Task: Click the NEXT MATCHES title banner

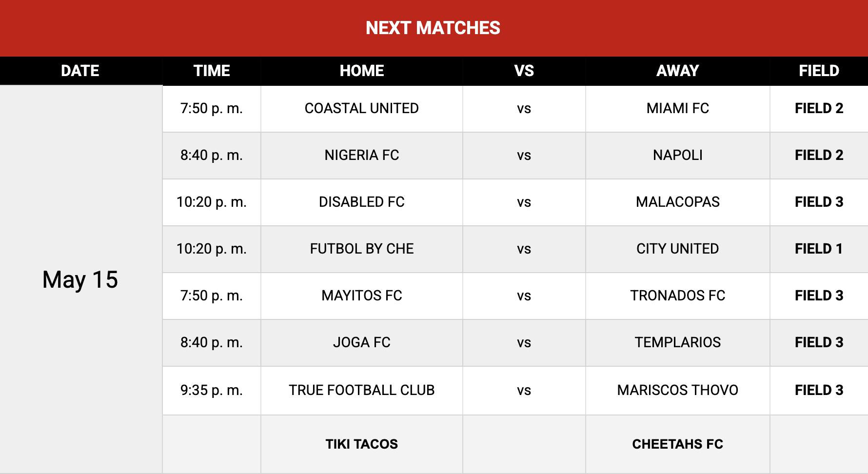Action: [434, 28]
